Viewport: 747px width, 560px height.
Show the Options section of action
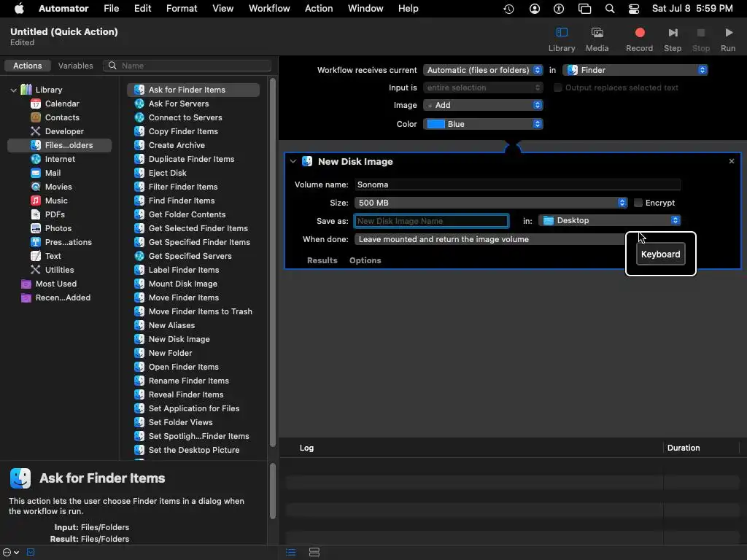point(365,260)
